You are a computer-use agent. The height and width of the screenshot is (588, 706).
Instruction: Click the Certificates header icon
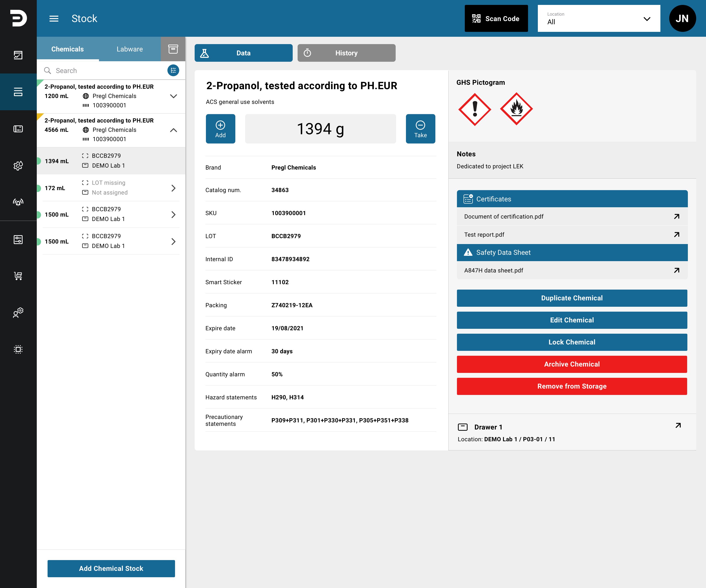pos(468,199)
